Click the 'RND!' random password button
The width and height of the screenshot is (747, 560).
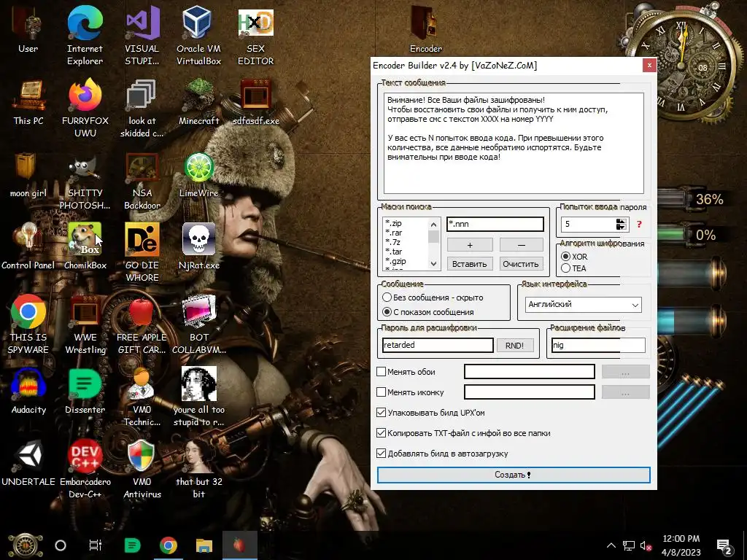coord(514,346)
